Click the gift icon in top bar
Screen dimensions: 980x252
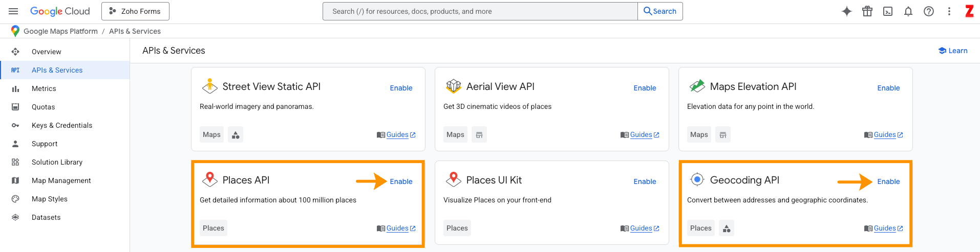click(867, 11)
